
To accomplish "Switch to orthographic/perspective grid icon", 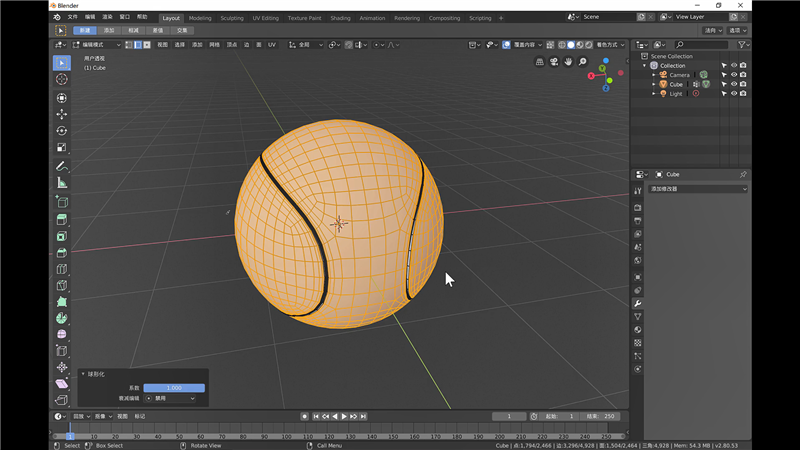I will click(539, 62).
